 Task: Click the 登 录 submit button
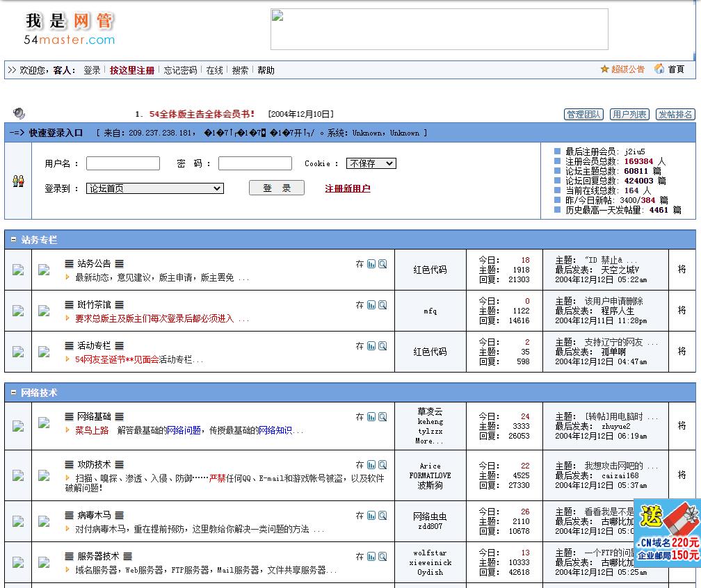coord(276,188)
